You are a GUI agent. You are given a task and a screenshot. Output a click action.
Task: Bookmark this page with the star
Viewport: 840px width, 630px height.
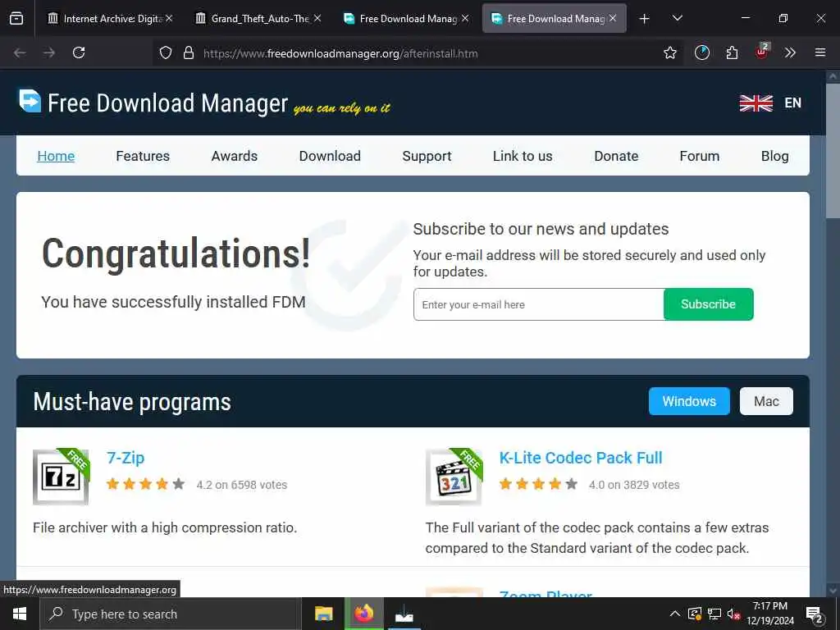(669, 52)
